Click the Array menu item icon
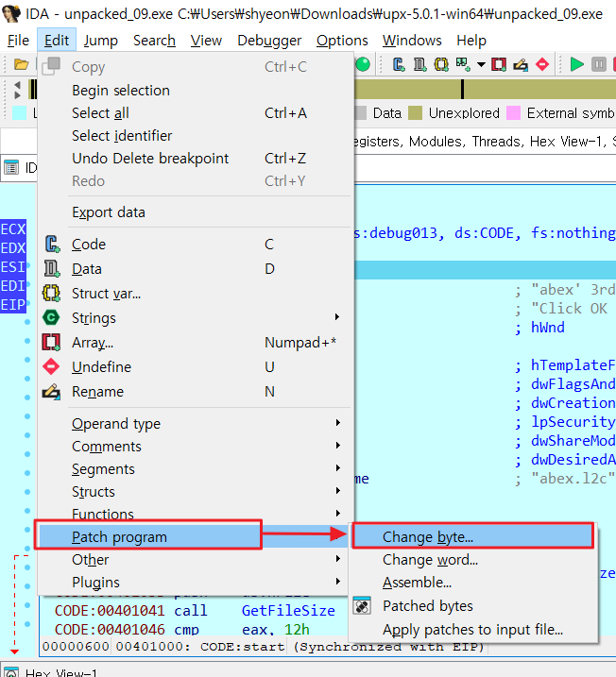Screen dimensions: 616x677 [51, 343]
